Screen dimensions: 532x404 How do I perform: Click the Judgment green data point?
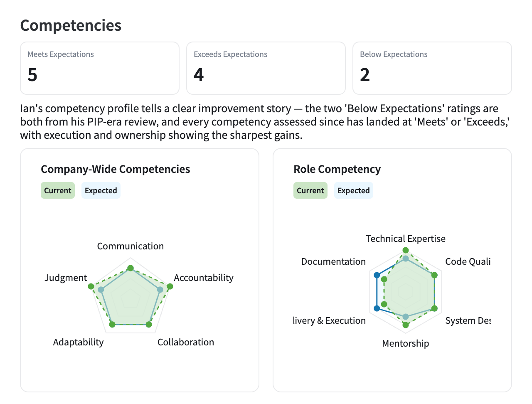pyautogui.click(x=91, y=286)
